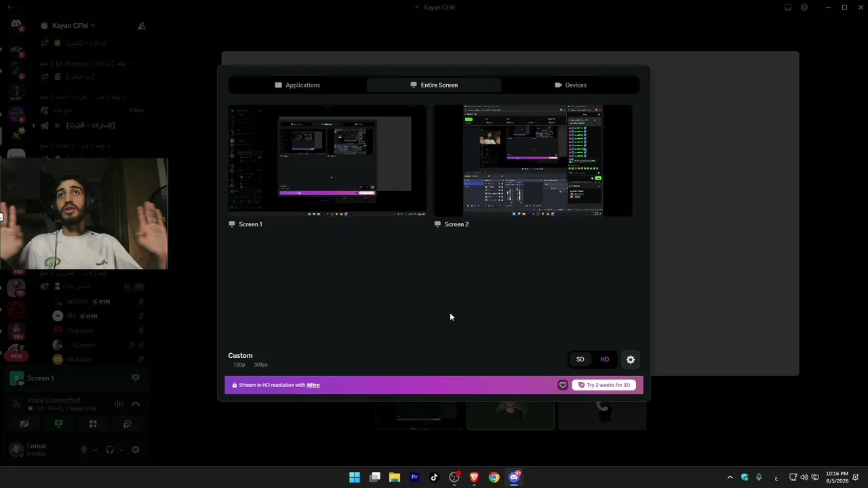The image size is (868, 488).
Task: Open the soundboard button in voice panel
Action: click(x=127, y=424)
